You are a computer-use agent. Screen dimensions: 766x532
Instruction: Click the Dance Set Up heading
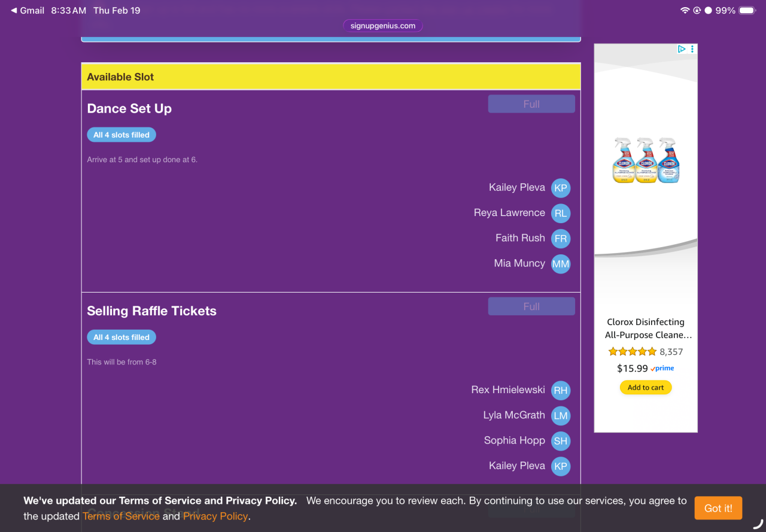coord(129,108)
